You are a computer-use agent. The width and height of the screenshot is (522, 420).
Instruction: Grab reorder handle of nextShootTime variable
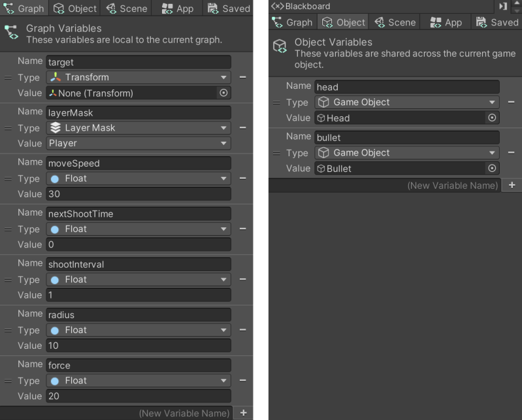8,229
